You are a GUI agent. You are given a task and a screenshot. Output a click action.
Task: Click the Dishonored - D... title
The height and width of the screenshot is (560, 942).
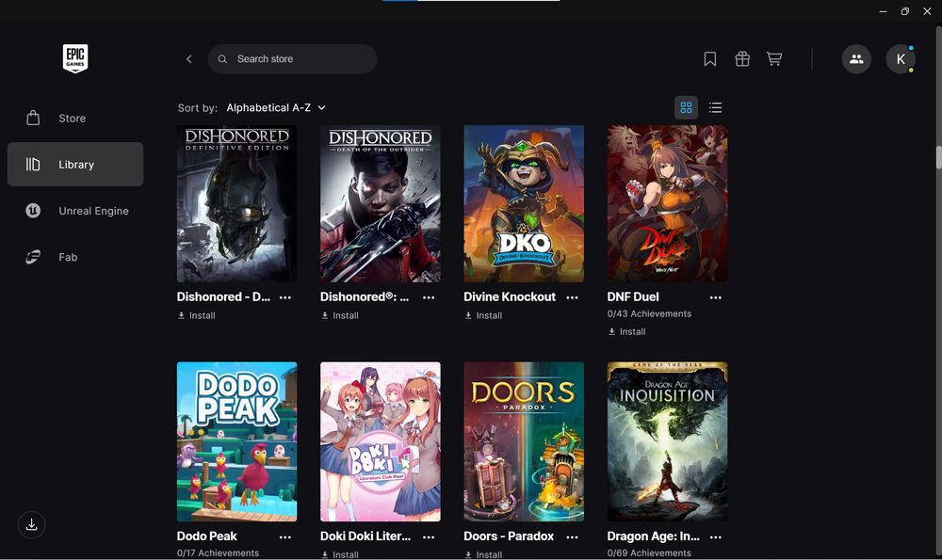(x=223, y=296)
